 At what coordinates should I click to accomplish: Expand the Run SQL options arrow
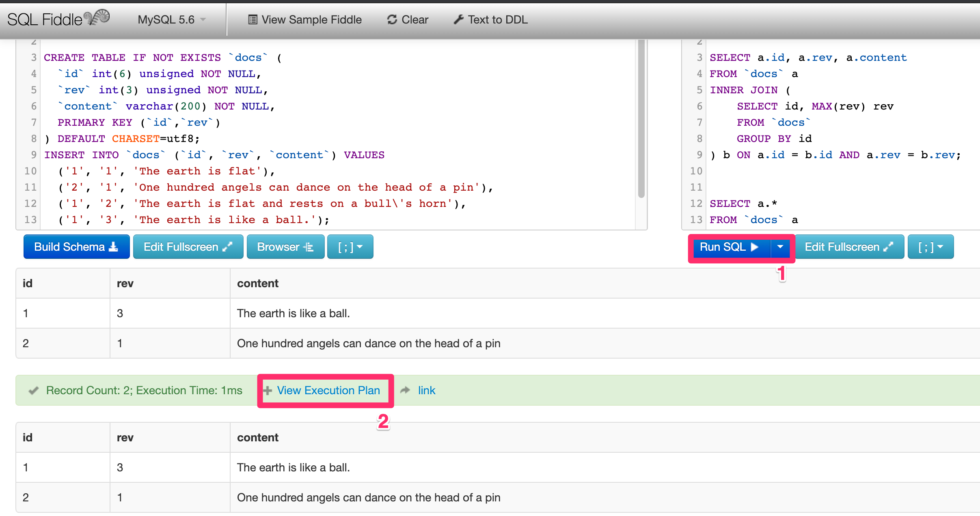click(x=780, y=247)
